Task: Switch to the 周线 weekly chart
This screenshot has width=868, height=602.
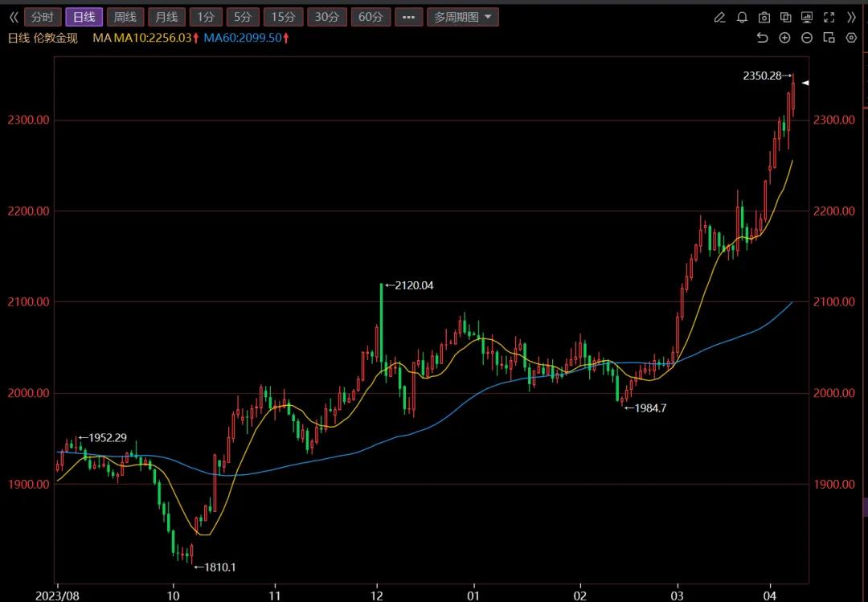Action: pos(125,17)
